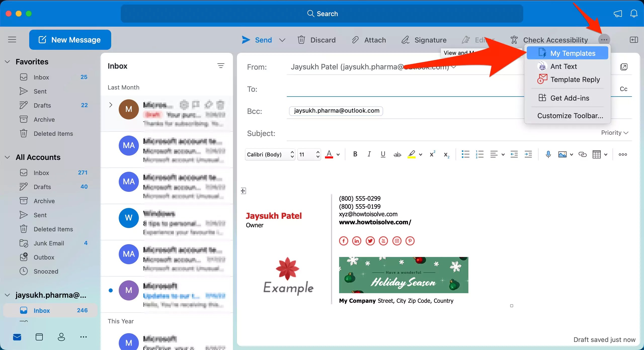Viewport: 644px width, 350px height.
Task: Collapse the Favorites section
Action: tap(8, 62)
